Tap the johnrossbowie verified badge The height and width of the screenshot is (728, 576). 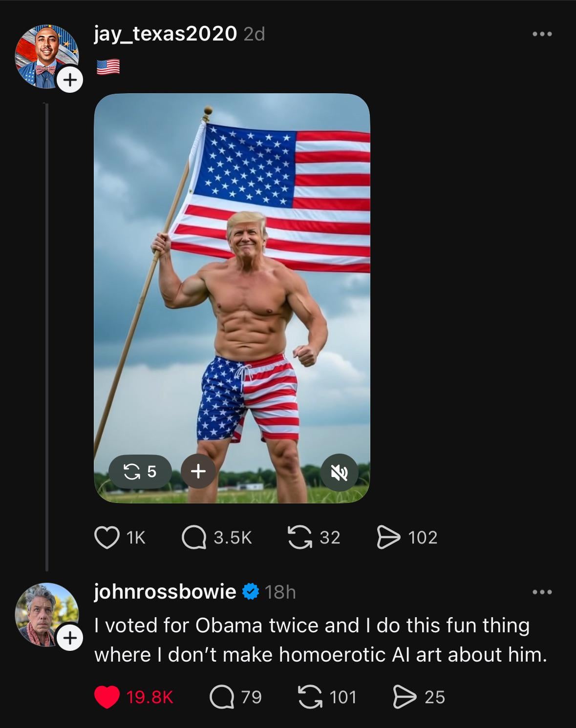(251, 592)
